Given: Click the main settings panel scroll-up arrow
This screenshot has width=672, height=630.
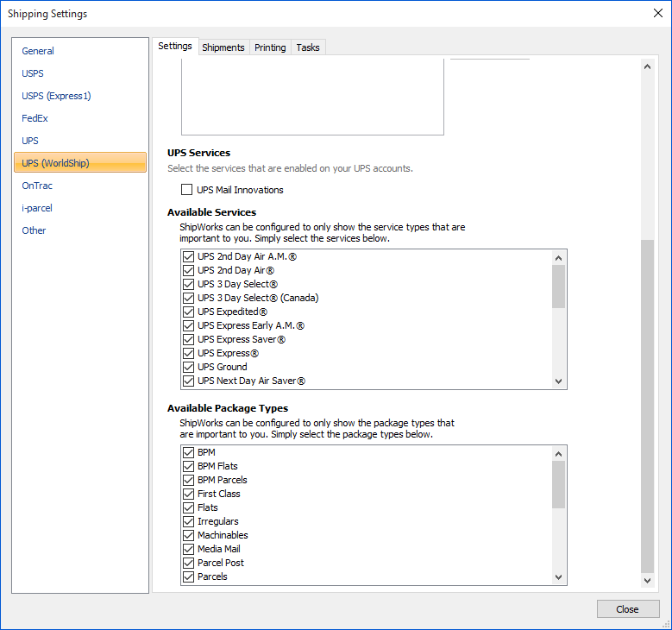Looking at the screenshot, I should pos(647,66).
